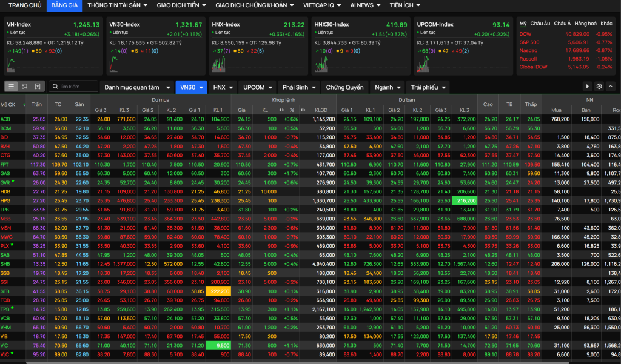Select the Global DOW row
This screenshot has width=621, height=364.
pyautogui.click(x=566, y=67)
